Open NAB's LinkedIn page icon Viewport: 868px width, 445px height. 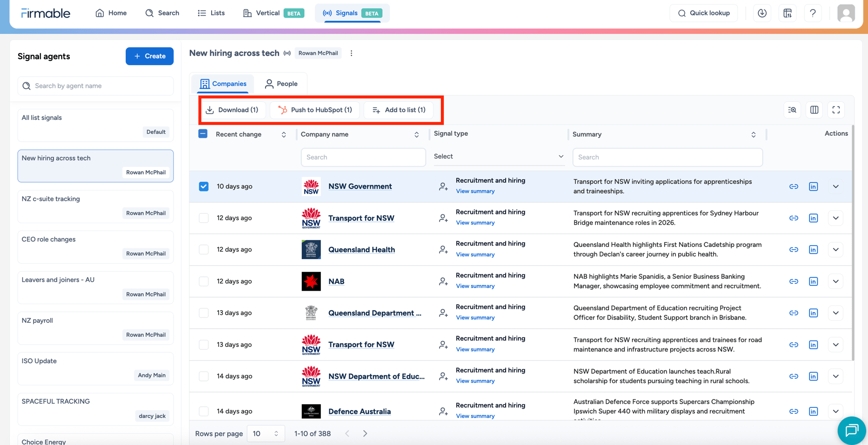coord(813,281)
